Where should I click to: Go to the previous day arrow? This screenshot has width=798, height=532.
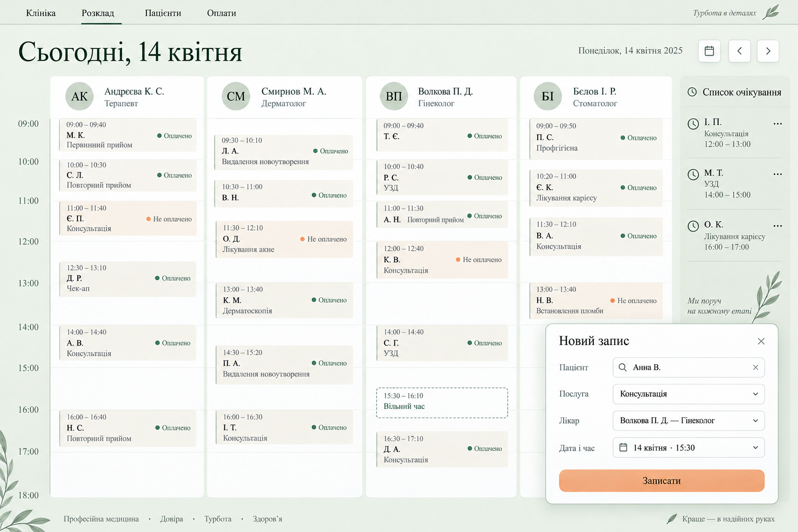[739, 51]
